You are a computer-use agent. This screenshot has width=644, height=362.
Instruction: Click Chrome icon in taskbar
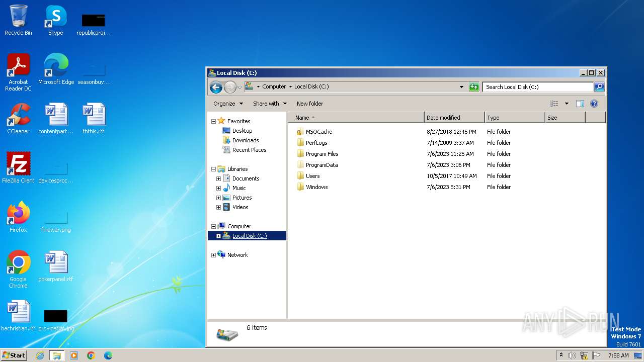pyautogui.click(x=91, y=355)
